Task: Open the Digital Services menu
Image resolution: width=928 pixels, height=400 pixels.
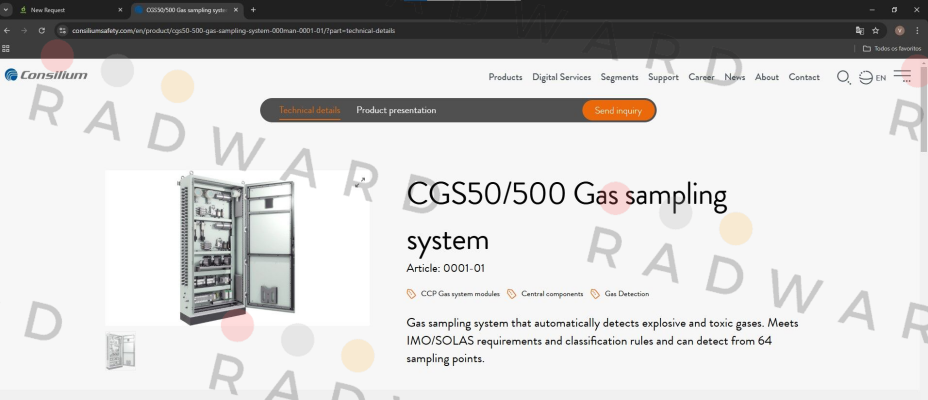Action: coord(561,77)
